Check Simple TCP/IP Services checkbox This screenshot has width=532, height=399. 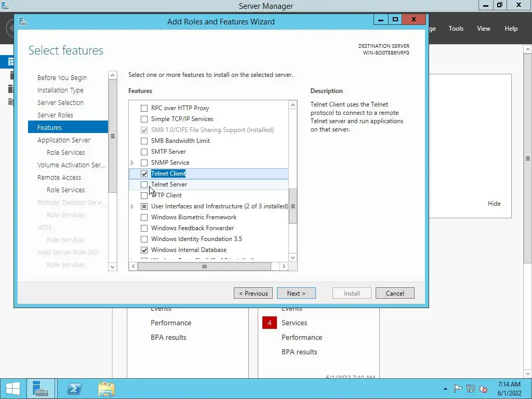(144, 119)
